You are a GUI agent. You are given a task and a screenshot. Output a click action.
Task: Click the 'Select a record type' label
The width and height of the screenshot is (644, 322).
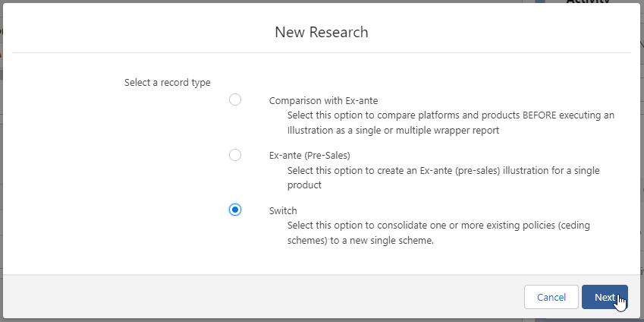point(167,82)
